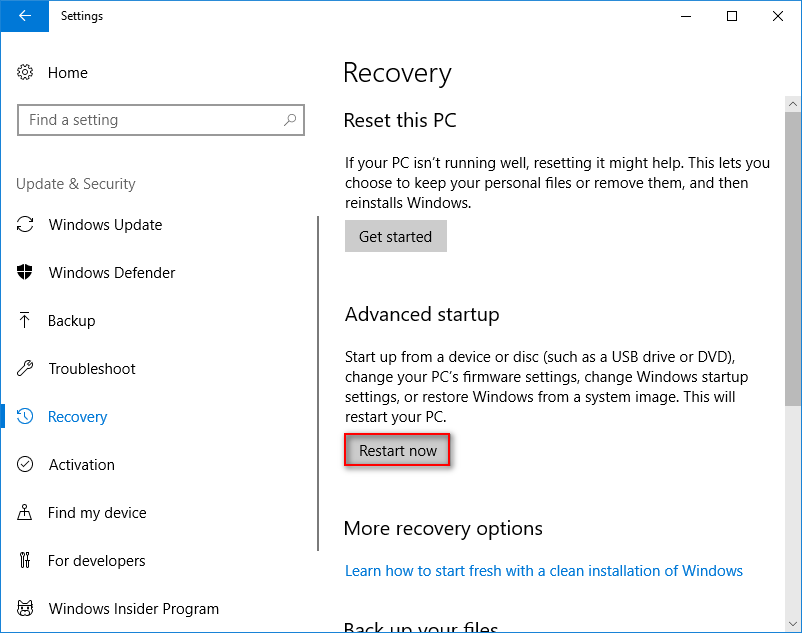Image resolution: width=802 pixels, height=633 pixels.
Task: Click the Windows Insider Program icon
Action: pos(26,609)
